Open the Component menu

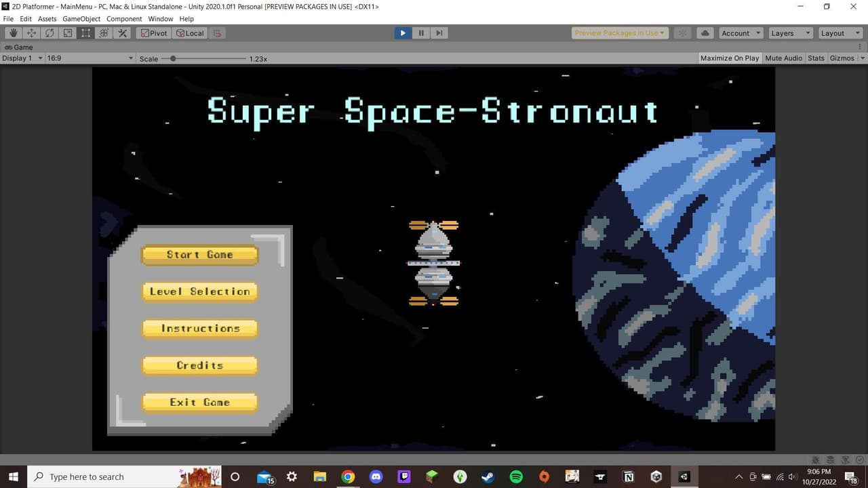tap(124, 19)
